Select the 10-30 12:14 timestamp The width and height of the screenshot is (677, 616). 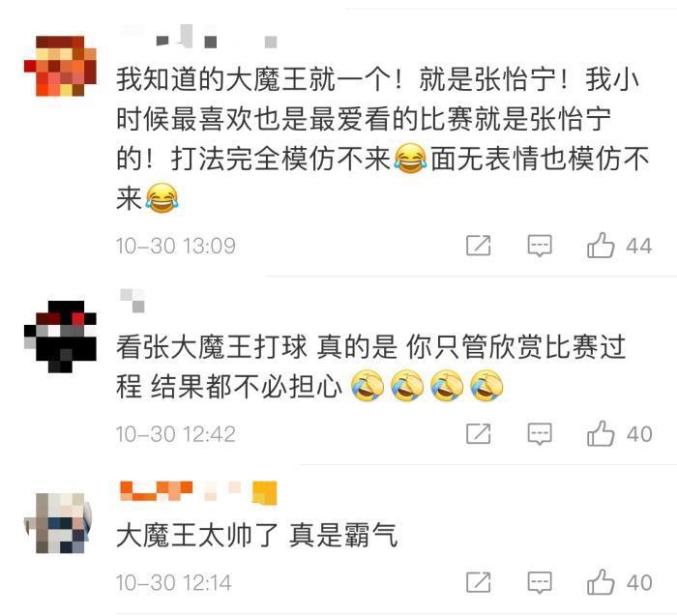pos(173,583)
